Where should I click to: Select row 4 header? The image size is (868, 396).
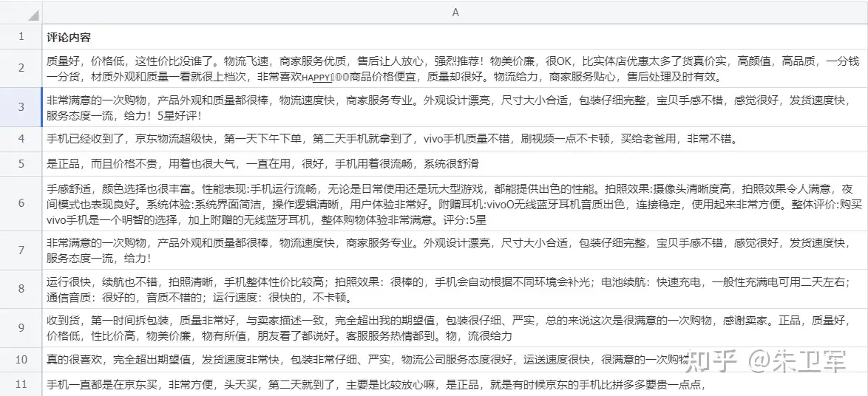click(21, 139)
